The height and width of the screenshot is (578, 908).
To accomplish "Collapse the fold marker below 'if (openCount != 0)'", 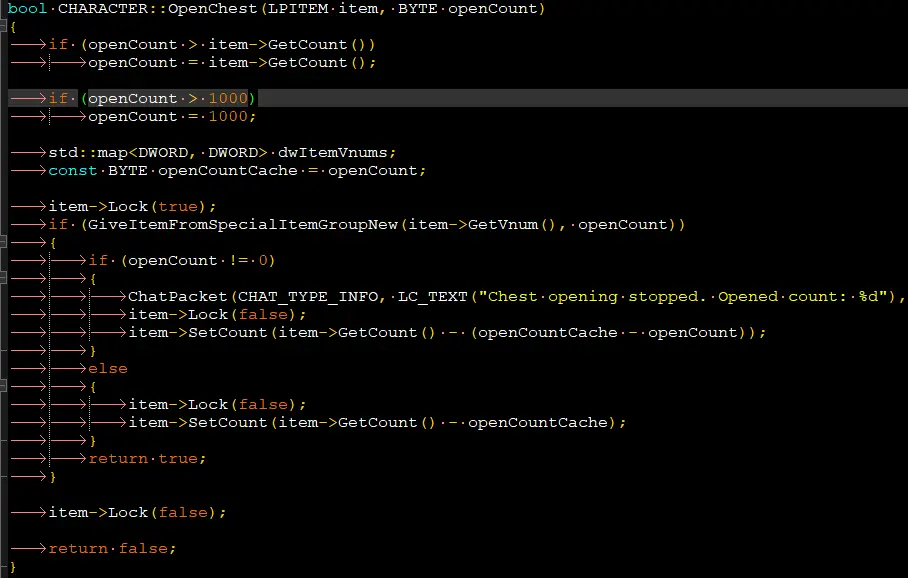I will click(x=3, y=278).
